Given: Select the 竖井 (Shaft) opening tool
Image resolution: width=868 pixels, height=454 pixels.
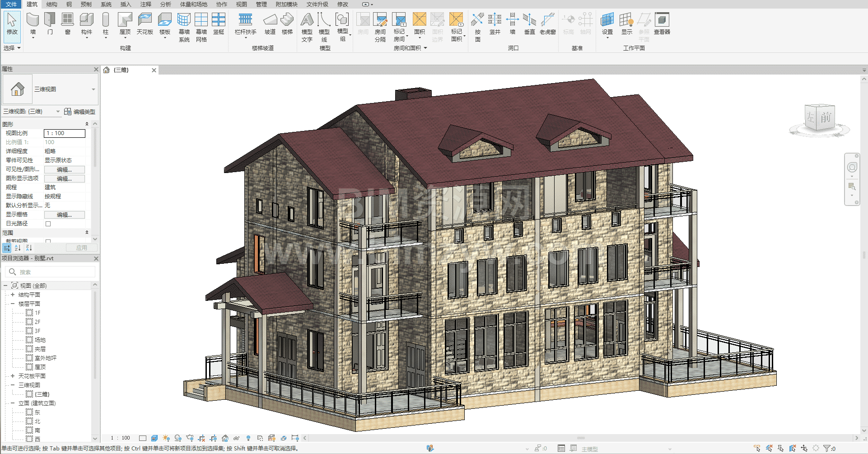Looking at the screenshot, I should (x=495, y=20).
